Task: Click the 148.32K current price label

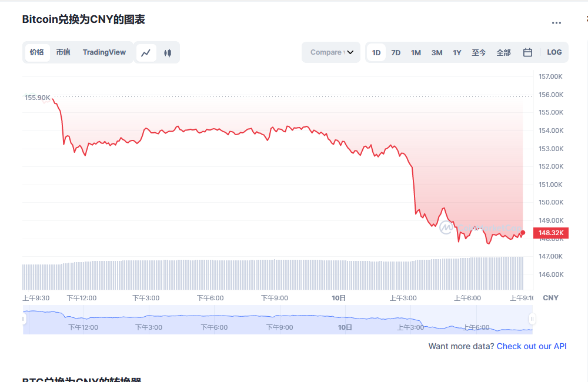Action: pyautogui.click(x=551, y=233)
